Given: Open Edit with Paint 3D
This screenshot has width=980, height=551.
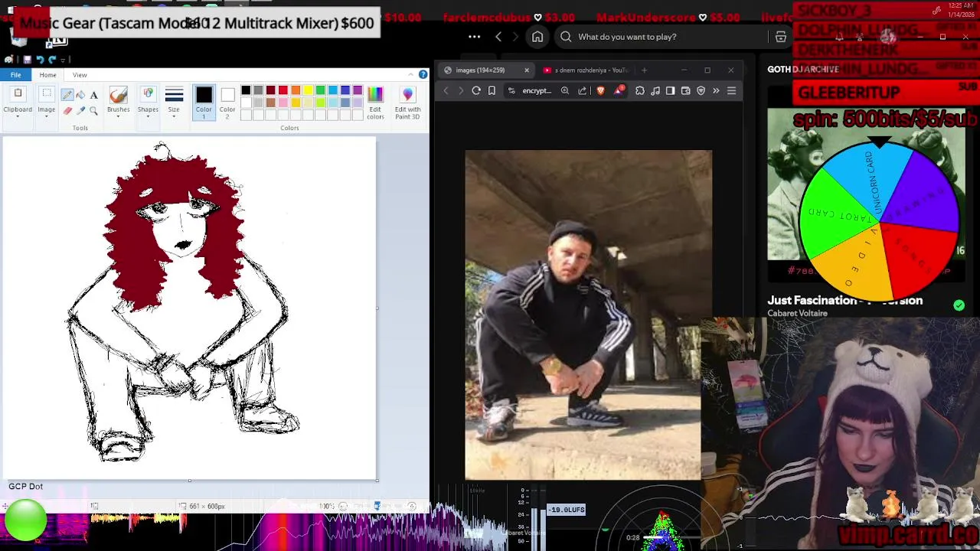Looking at the screenshot, I should tap(407, 103).
